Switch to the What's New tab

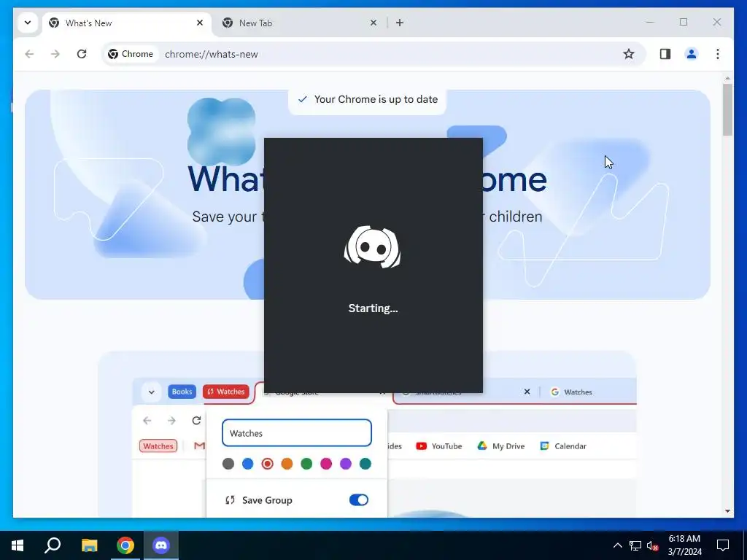(x=126, y=23)
